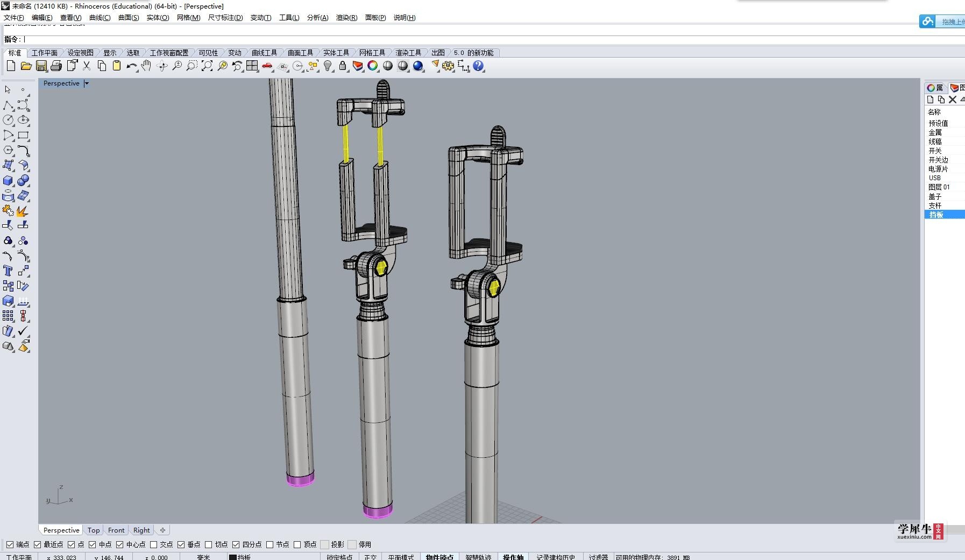Select the USB layer row
This screenshot has width=965, height=560.
[x=945, y=178]
